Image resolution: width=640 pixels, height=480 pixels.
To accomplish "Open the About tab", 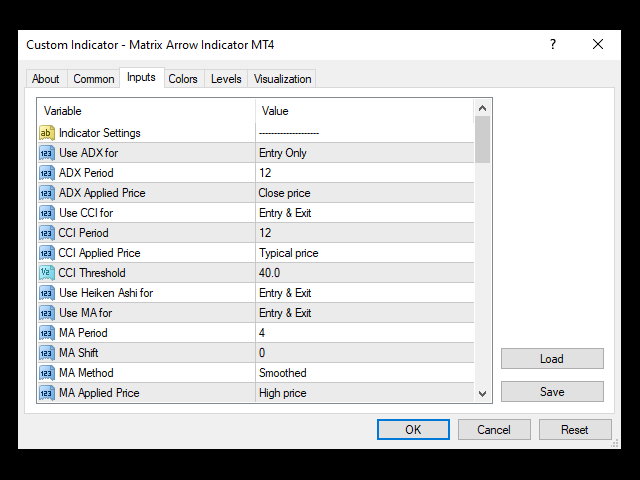I will (x=46, y=79).
